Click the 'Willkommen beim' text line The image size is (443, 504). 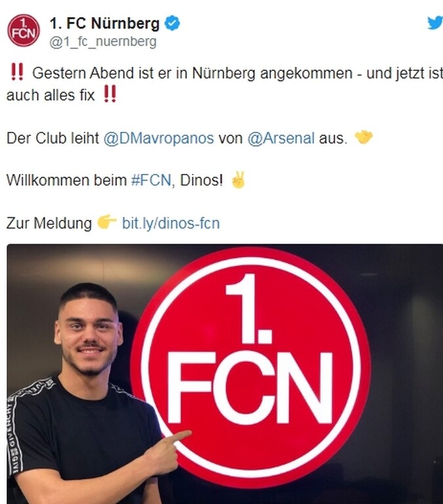point(66,180)
